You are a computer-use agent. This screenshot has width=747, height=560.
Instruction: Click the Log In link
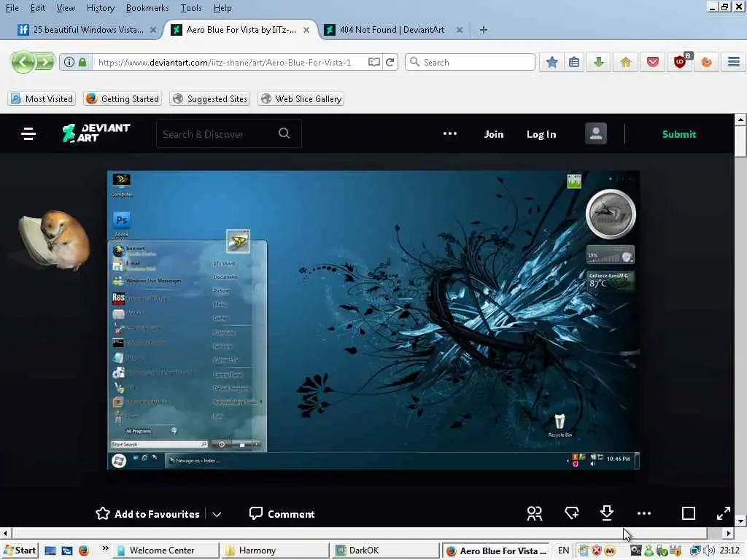(x=541, y=134)
